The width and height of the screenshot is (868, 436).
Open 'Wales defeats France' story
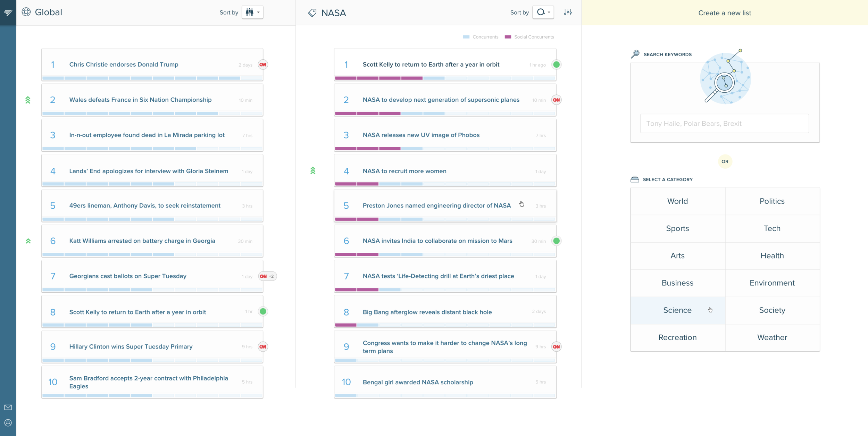coord(140,100)
